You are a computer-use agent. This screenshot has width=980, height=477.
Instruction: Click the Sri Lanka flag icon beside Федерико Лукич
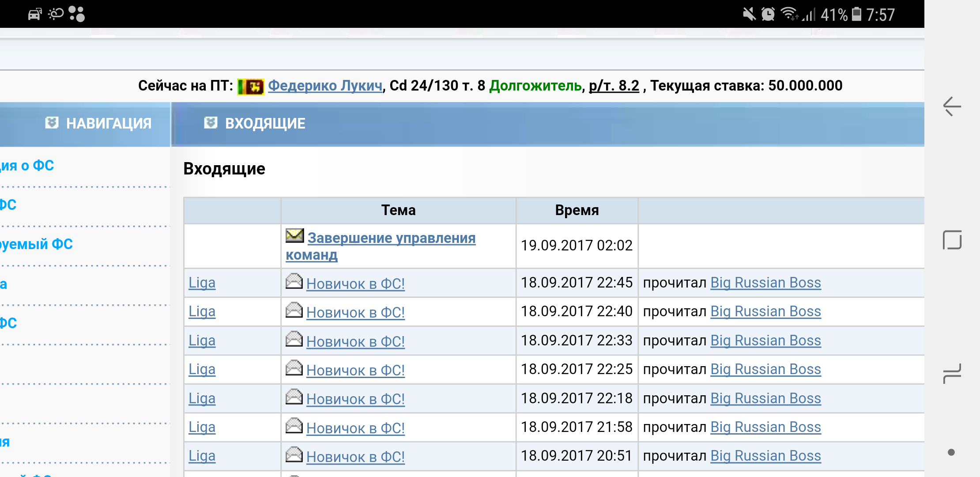[250, 86]
